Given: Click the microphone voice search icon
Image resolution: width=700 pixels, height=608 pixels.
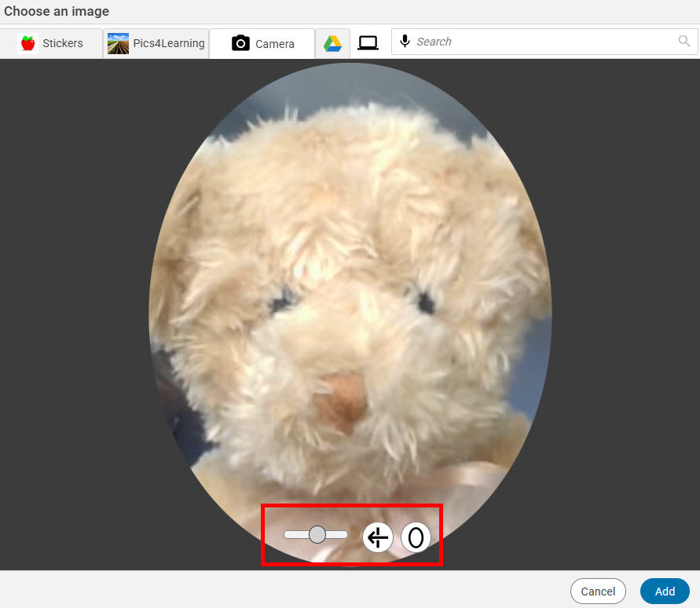Looking at the screenshot, I should [405, 42].
